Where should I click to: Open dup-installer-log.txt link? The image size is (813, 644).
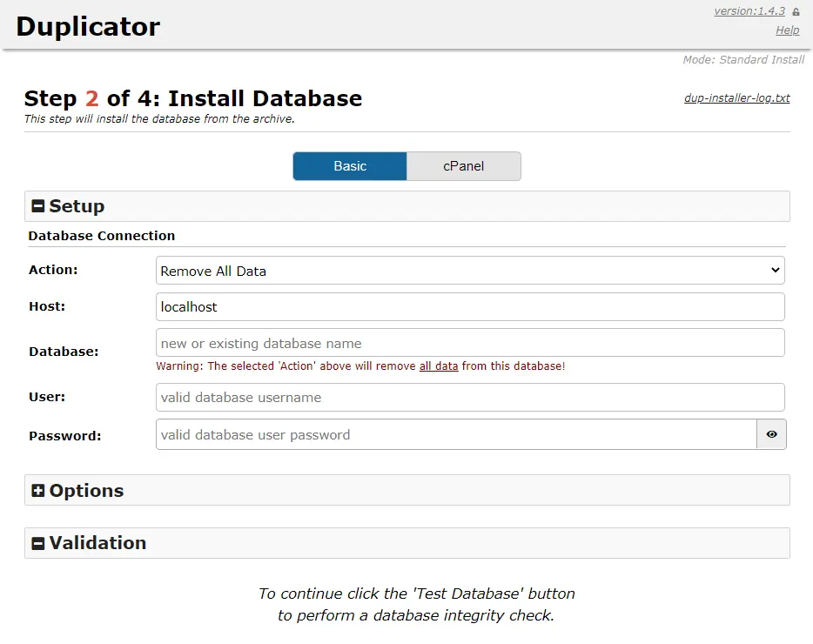pyautogui.click(x=736, y=98)
